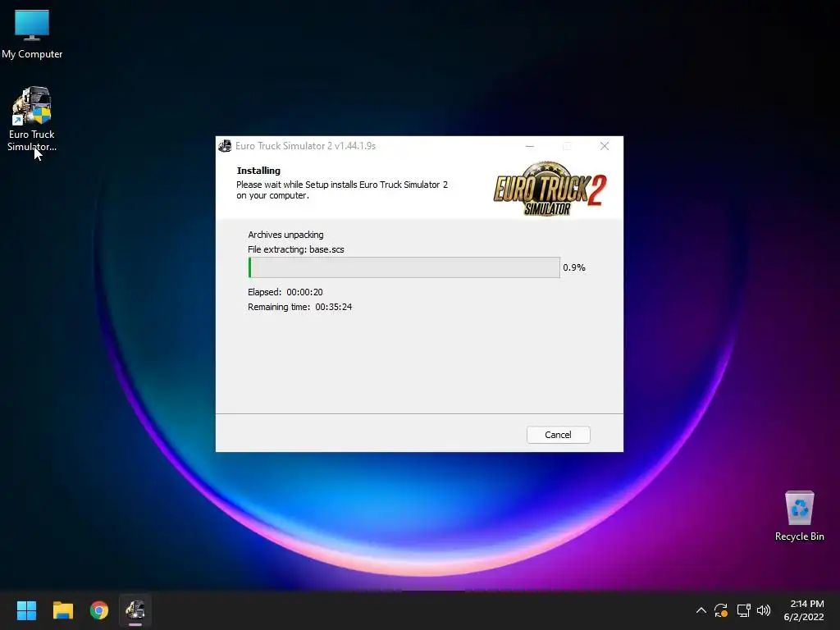Select the Recycle Bin desktop icon
Screen dimensions: 840x630
click(x=799, y=516)
